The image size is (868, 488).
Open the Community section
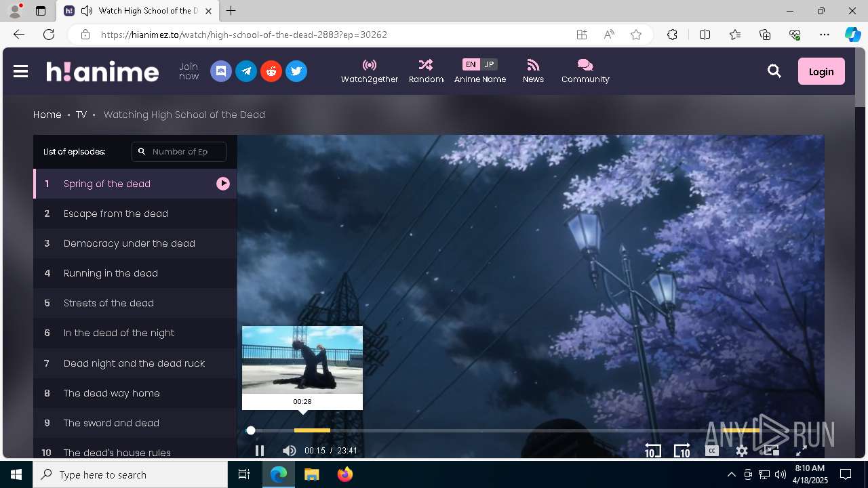coord(585,71)
